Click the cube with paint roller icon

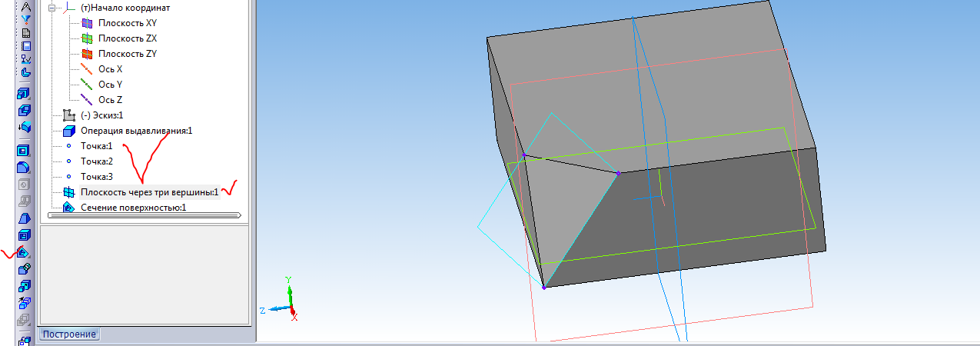click(25, 268)
